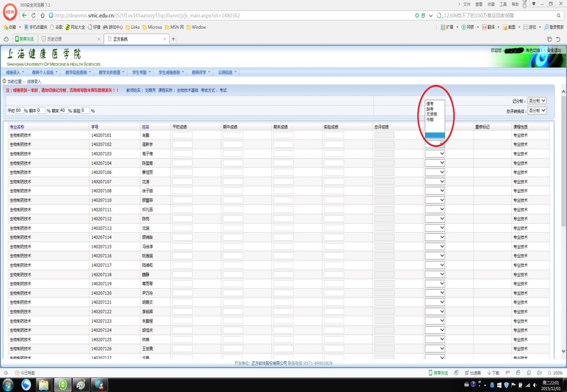Open the 游戏中心 bookmark
Viewport: 567px width, 392px height.
(x=113, y=27)
